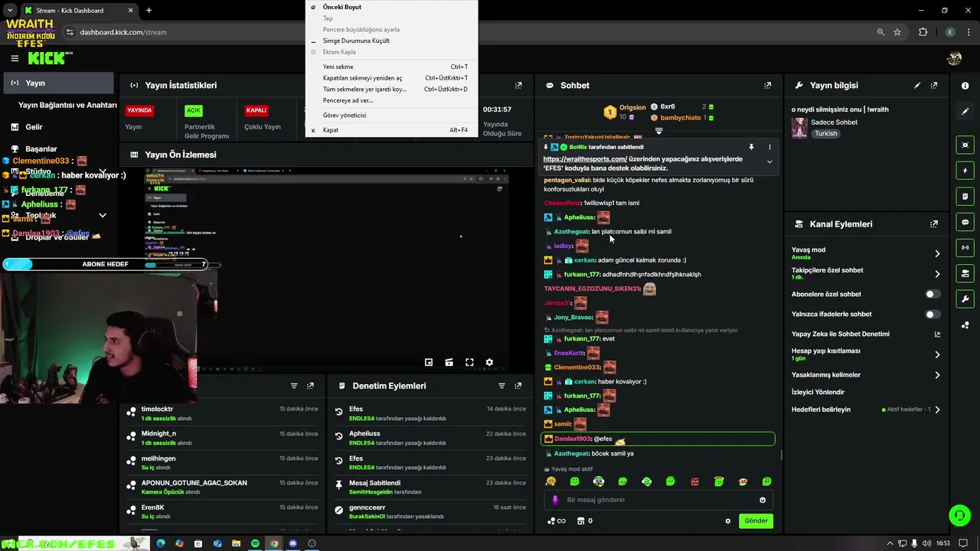Open more options on pinned message
Image resolution: width=980 pixels, height=551 pixels.
769,147
